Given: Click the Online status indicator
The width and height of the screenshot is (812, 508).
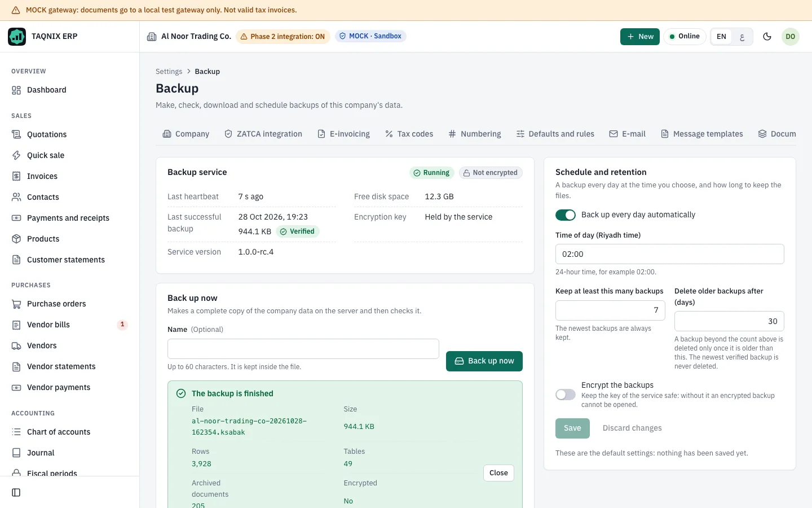Looking at the screenshot, I should coord(685,37).
